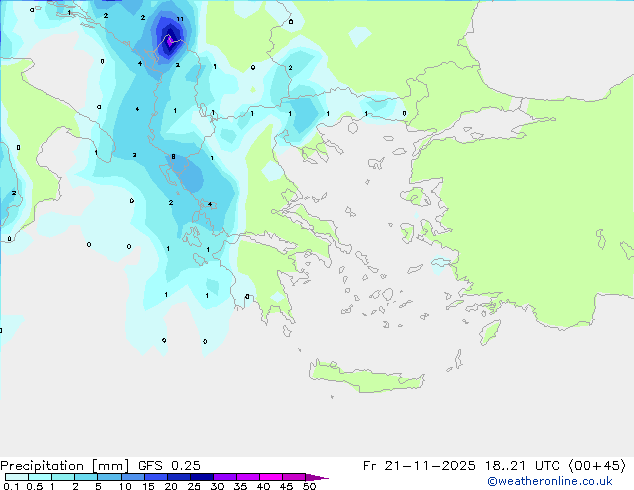Screen dimensions: 634x490
Task: Select the 2–5 mm legend color swatch
Action: (x=86, y=477)
